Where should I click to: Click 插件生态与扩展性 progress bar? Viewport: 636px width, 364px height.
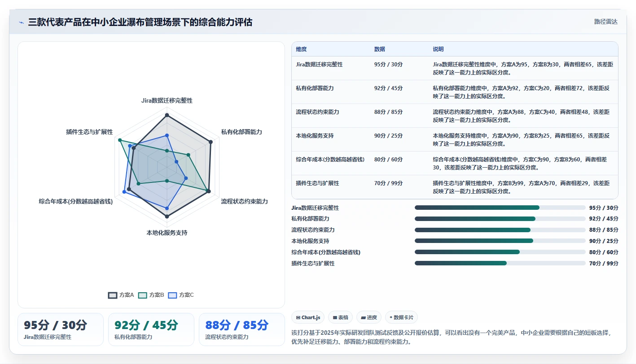500,263
